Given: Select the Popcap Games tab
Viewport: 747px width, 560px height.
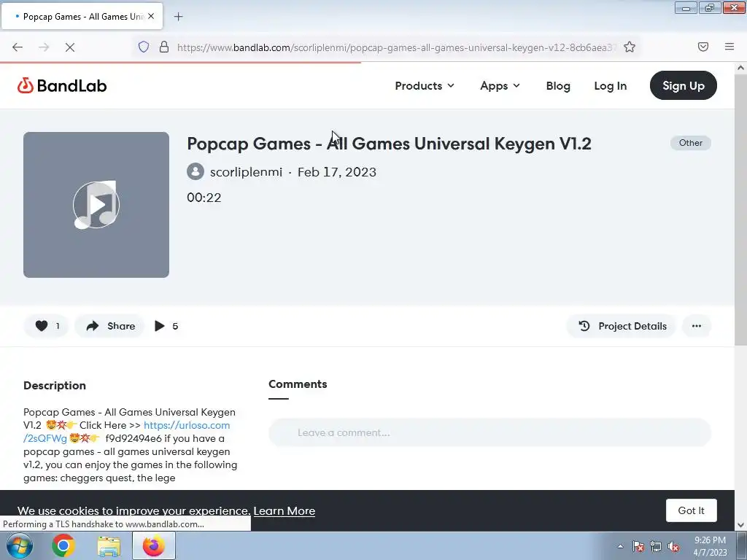Looking at the screenshot, I should pyautogui.click(x=82, y=16).
